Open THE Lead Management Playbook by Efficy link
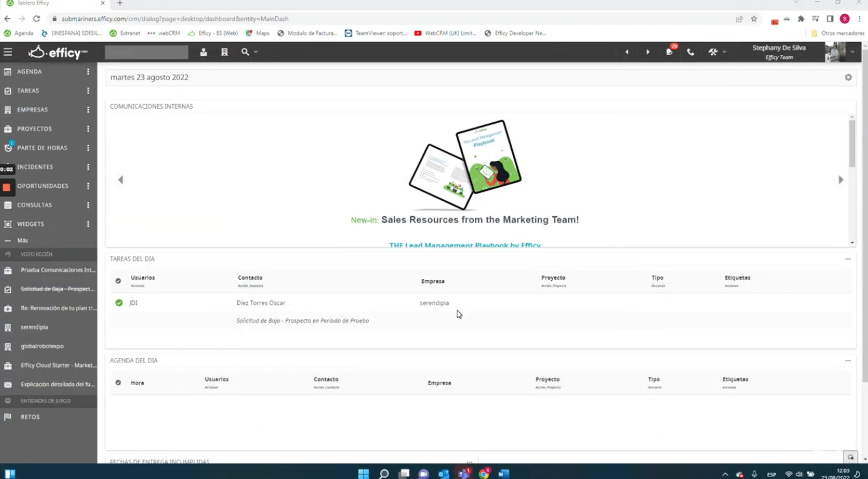868x479 pixels. point(465,245)
